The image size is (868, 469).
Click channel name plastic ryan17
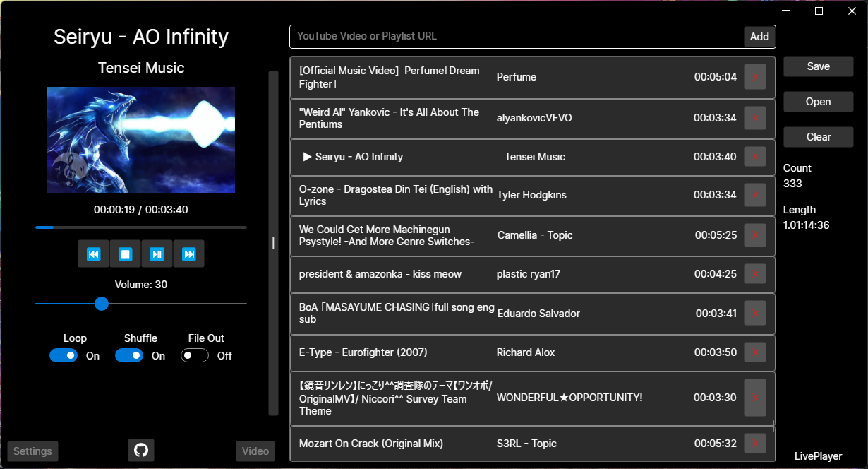(529, 274)
